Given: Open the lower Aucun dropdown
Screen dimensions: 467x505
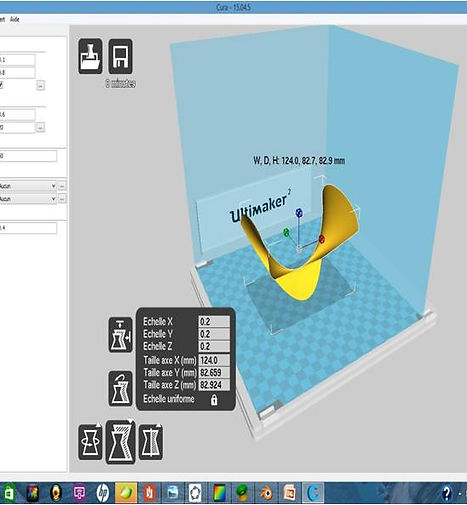Looking at the screenshot, I should pyautogui.click(x=28, y=199).
